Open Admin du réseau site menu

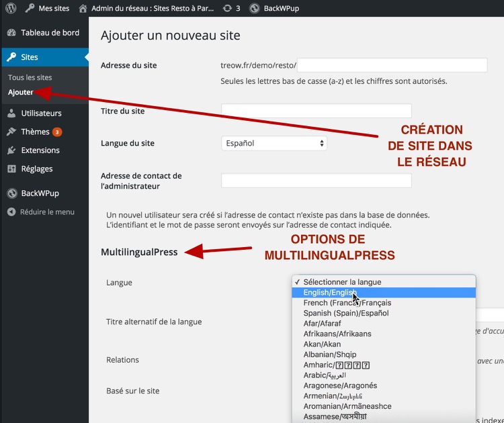point(153,8)
